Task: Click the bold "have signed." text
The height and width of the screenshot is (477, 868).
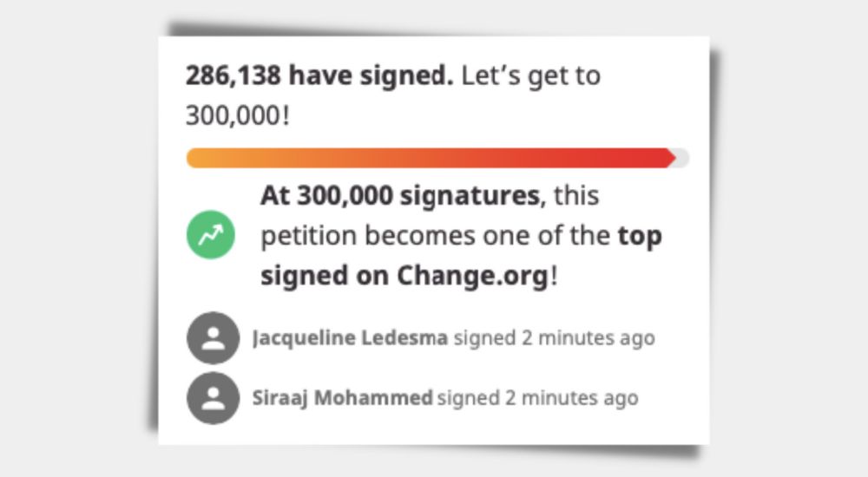Action: pyautogui.click(x=371, y=76)
